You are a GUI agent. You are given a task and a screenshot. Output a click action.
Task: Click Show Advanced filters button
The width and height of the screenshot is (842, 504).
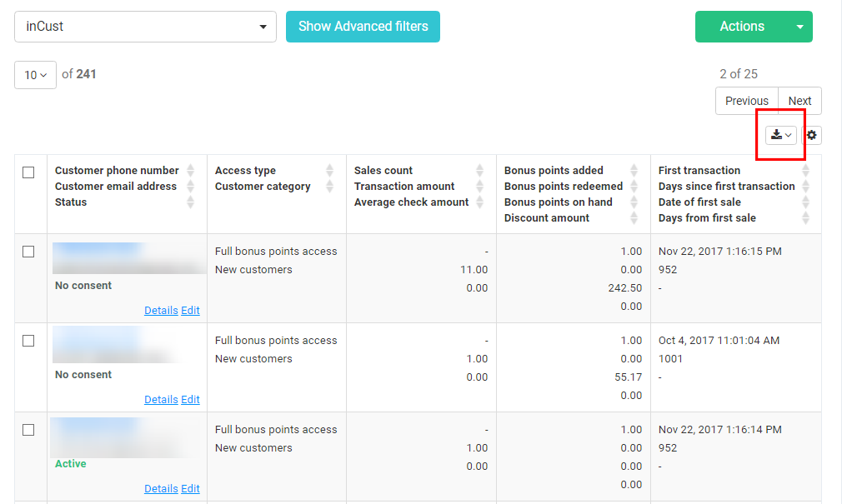(x=363, y=27)
